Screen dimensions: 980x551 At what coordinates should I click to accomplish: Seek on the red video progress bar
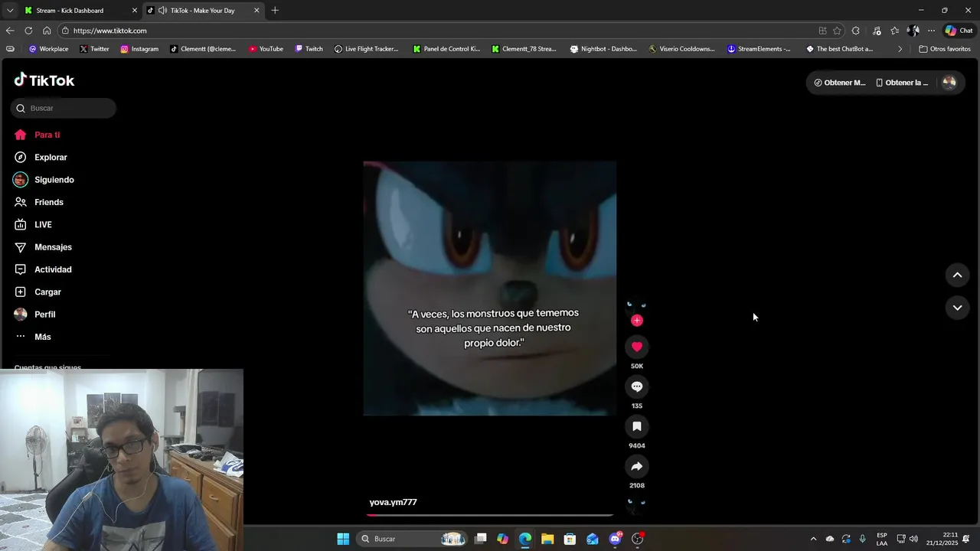(x=490, y=515)
